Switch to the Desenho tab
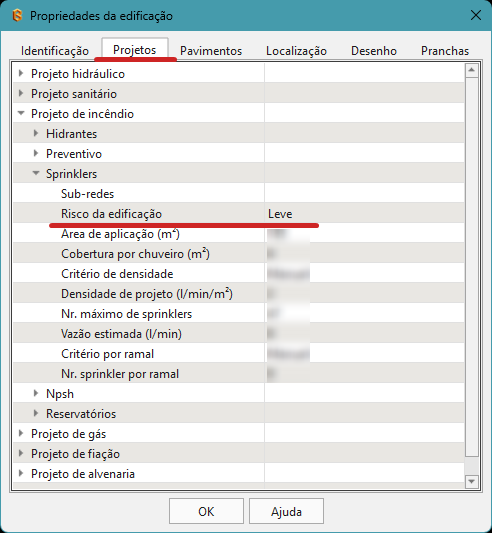The height and width of the screenshot is (533, 492). click(374, 51)
